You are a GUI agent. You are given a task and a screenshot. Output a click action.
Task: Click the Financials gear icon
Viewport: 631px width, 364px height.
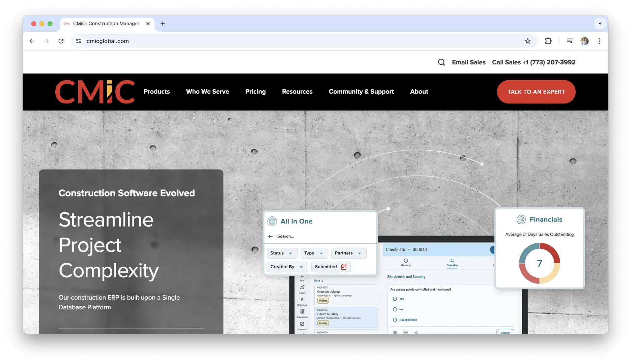point(521,220)
